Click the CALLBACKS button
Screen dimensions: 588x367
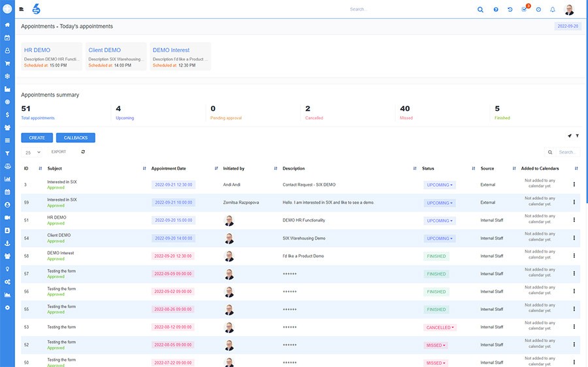75,138
